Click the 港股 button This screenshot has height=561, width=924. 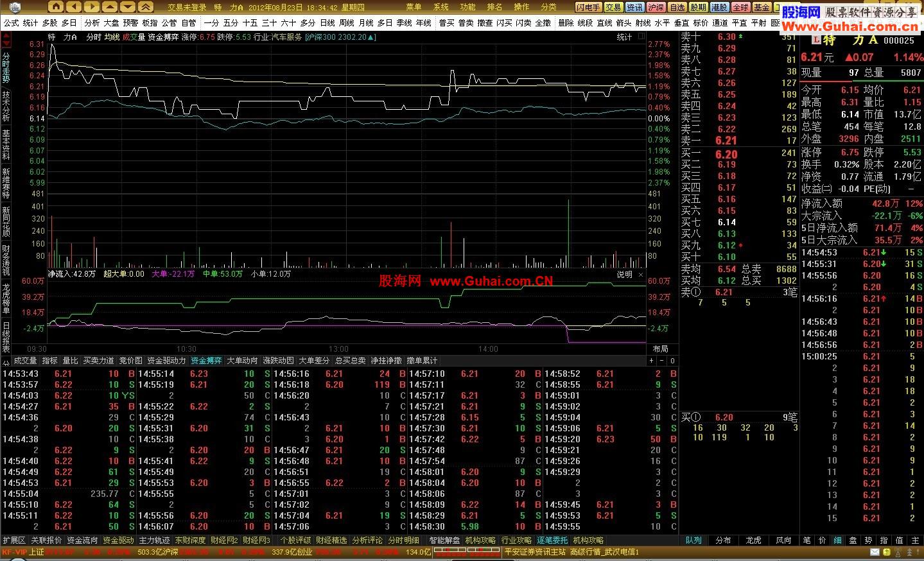coord(719,8)
